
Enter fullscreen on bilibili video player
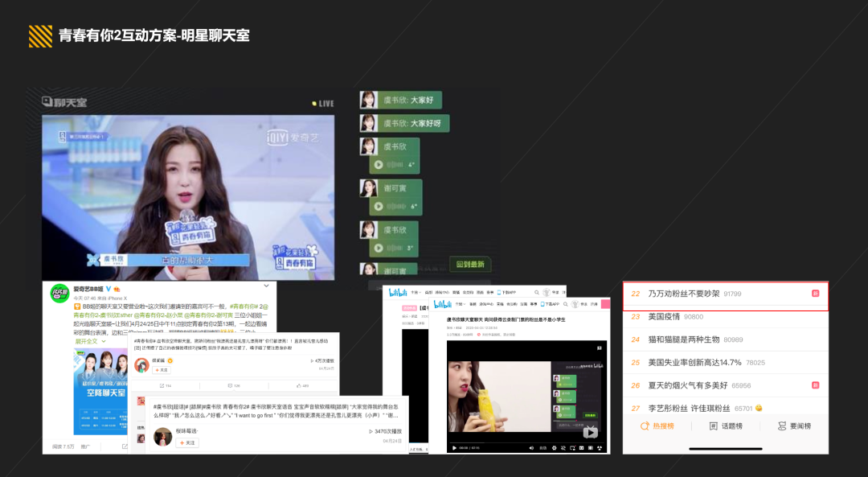pos(600,447)
